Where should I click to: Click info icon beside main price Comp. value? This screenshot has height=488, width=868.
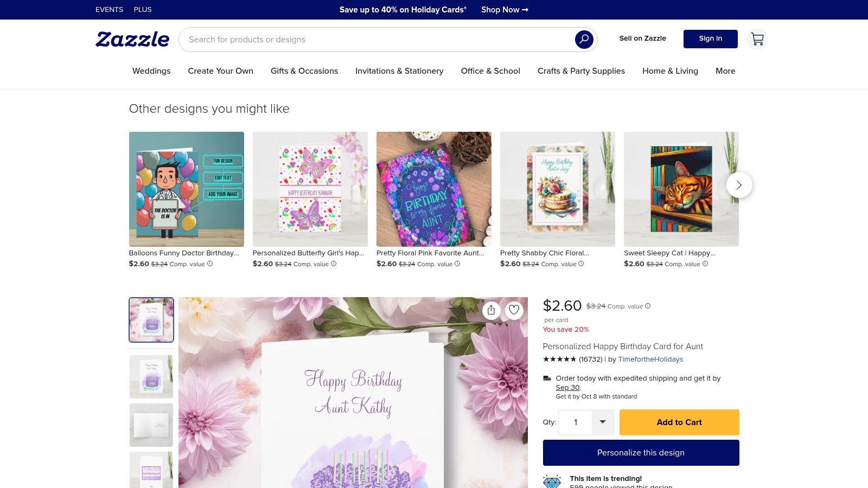pos(648,306)
